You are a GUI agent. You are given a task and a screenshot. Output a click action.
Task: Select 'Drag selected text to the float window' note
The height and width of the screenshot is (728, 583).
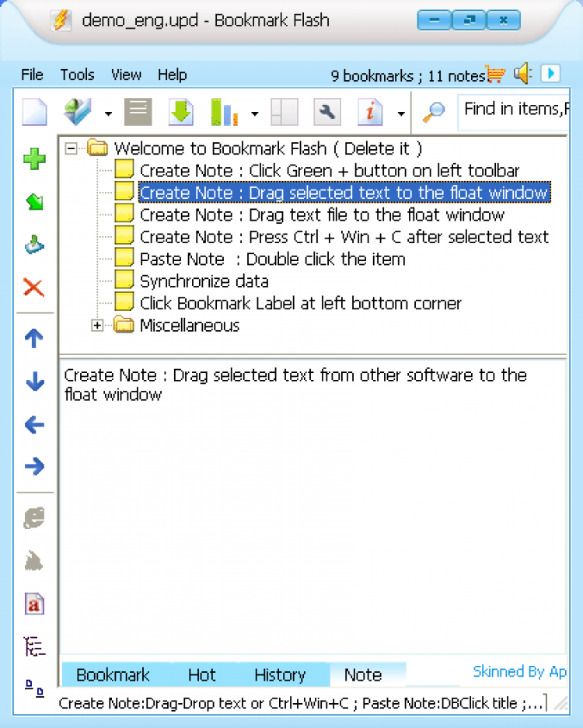[x=344, y=193]
